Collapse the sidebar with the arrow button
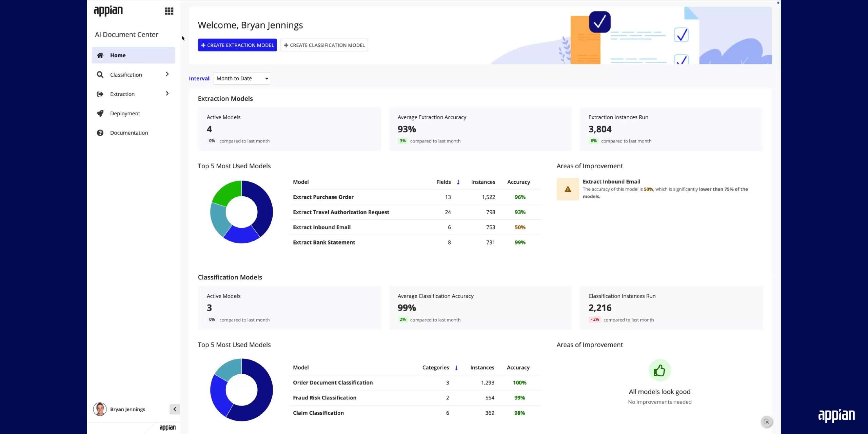 coord(175,409)
